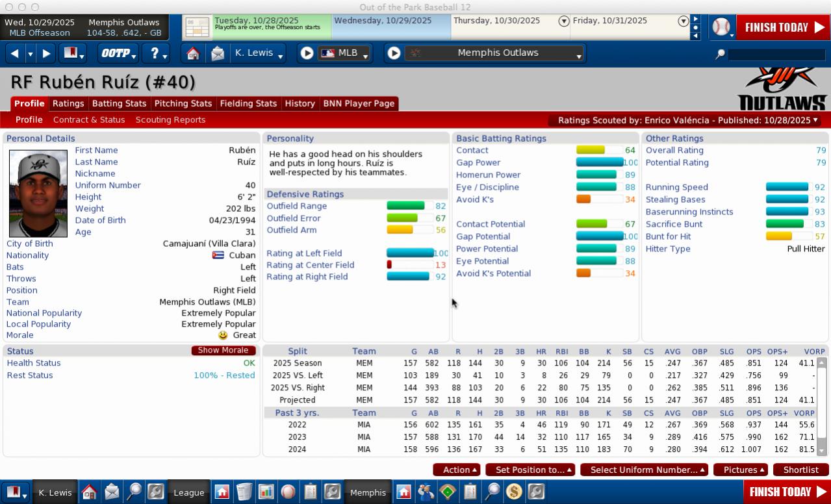Open the Memphis manager figure icon

click(426, 492)
